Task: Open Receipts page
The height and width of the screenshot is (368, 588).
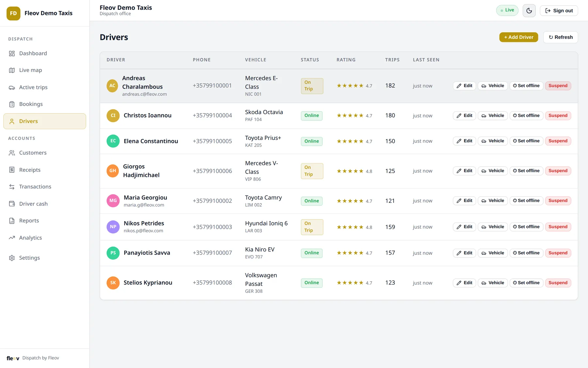Action: [45, 170]
